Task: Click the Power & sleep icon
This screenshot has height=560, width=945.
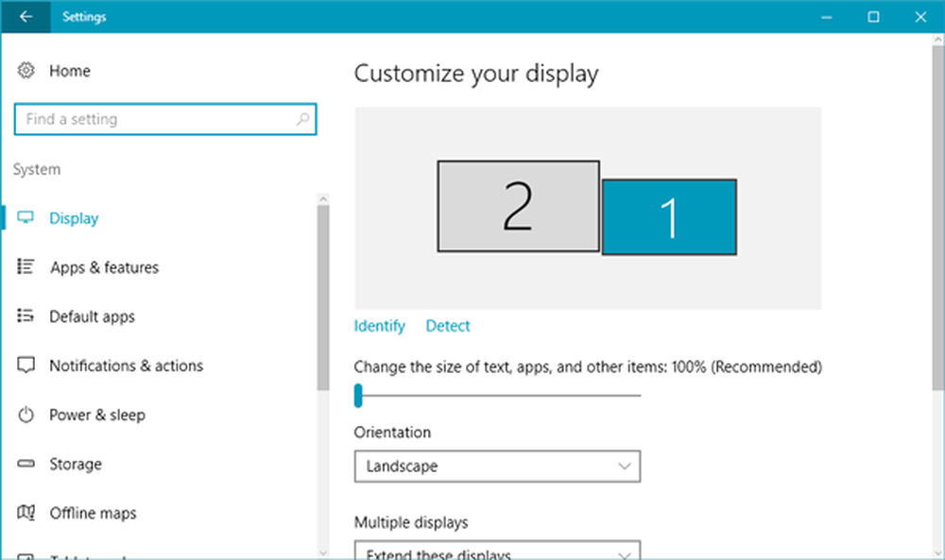Action: pyautogui.click(x=26, y=415)
